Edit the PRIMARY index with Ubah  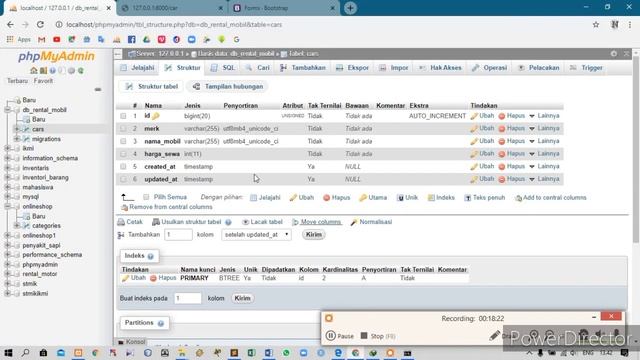pyautogui.click(x=134, y=278)
